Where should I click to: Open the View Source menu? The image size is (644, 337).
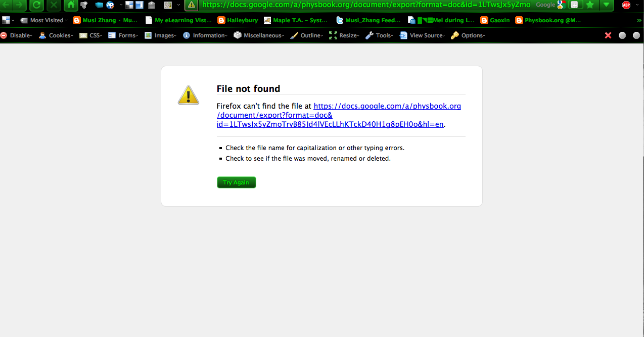click(422, 35)
